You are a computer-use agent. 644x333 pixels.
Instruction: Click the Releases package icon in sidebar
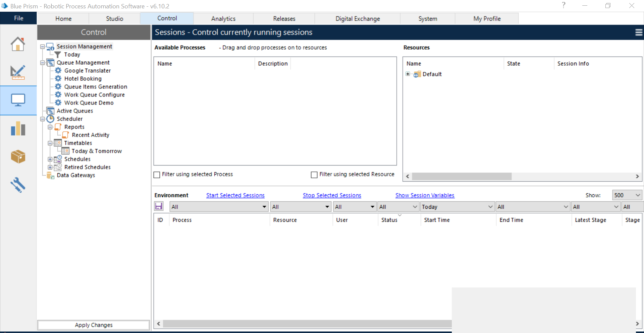point(17,157)
